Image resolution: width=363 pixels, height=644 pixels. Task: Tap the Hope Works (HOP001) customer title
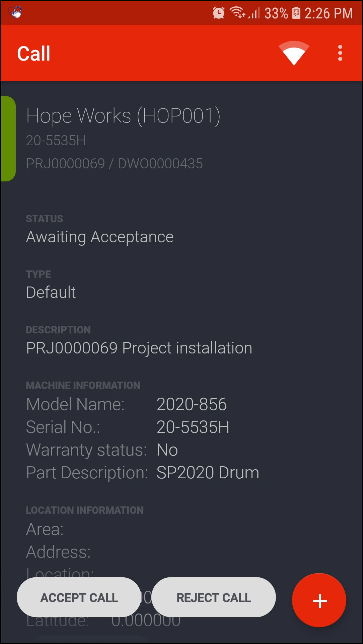pos(123,116)
